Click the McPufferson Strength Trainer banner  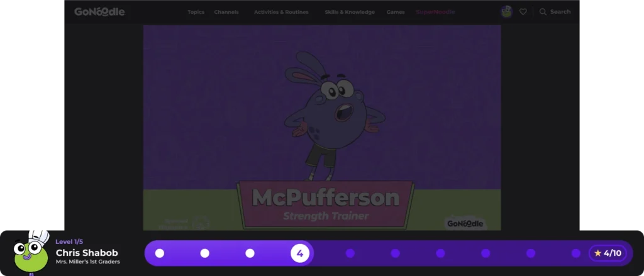tap(325, 205)
